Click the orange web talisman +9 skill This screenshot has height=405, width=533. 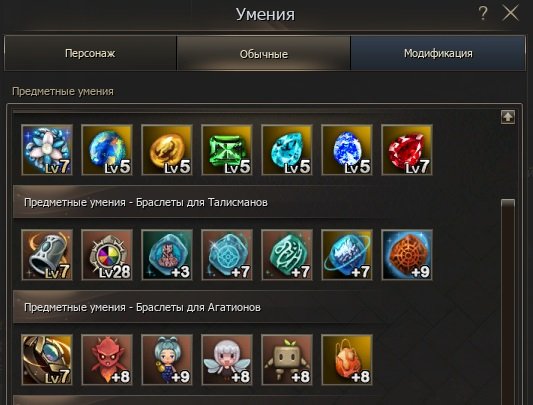(407, 255)
